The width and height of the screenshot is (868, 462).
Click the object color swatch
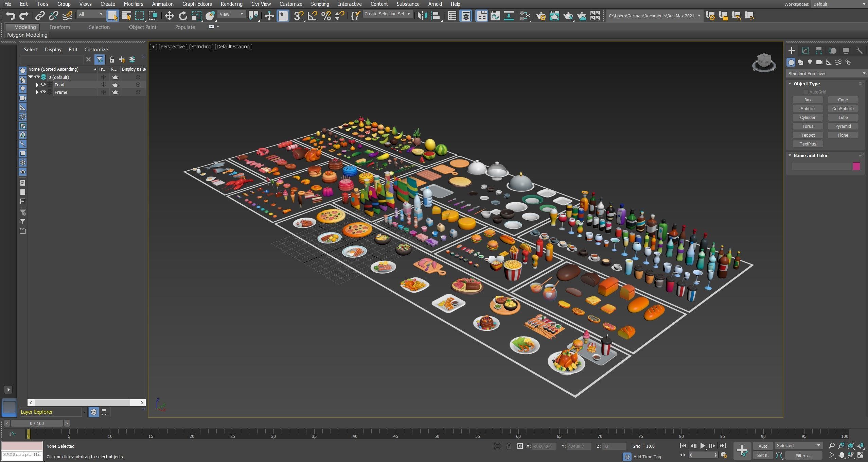pyautogui.click(x=856, y=166)
